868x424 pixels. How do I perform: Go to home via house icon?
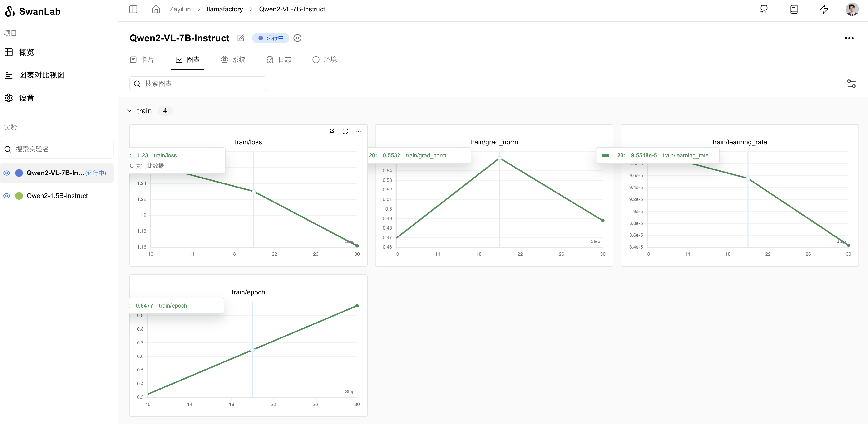point(156,9)
